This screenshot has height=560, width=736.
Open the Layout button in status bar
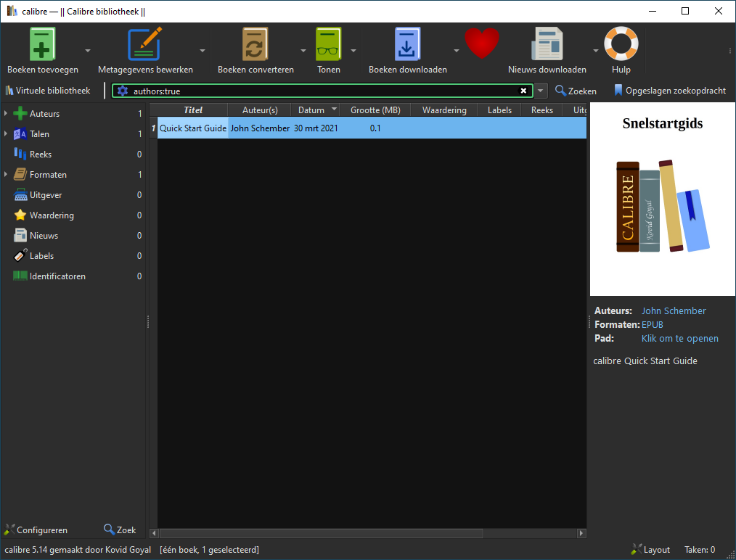(651, 550)
